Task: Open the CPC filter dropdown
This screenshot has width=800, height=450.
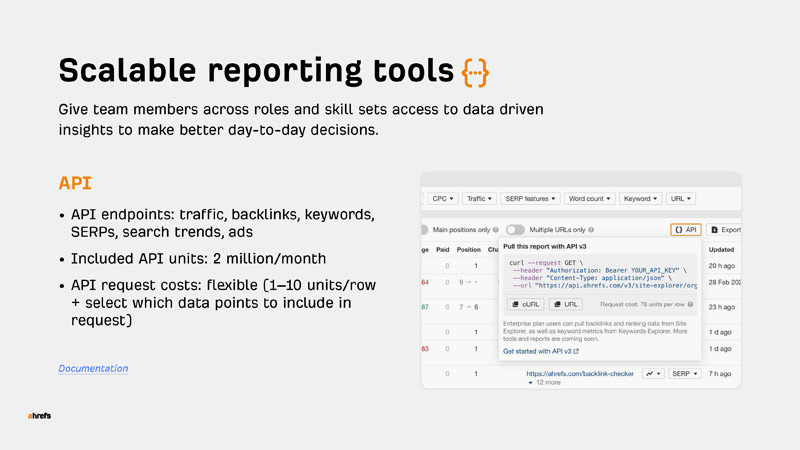Action: pyautogui.click(x=442, y=198)
